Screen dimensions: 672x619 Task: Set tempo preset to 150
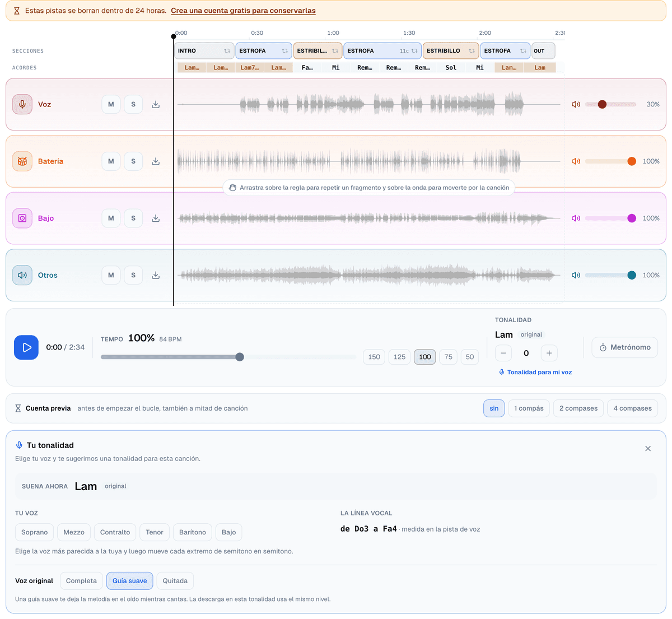(x=374, y=357)
